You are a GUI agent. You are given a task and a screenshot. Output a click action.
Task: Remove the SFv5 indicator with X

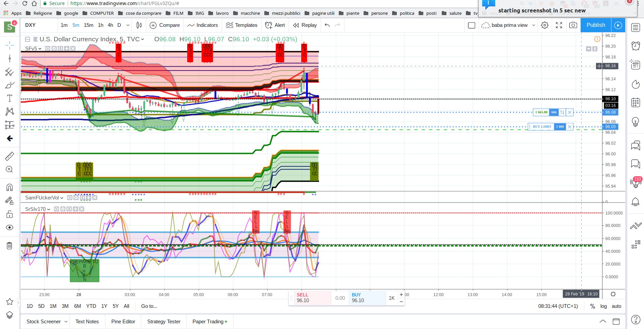pyautogui.click(x=73, y=48)
